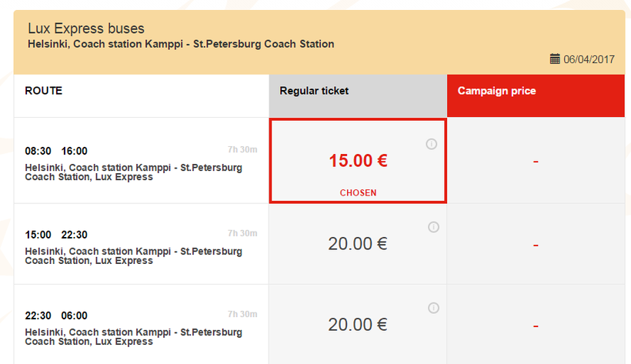Click campaign price cell for 08:30 departure
631x364 pixels.
pyautogui.click(x=536, y=162)
